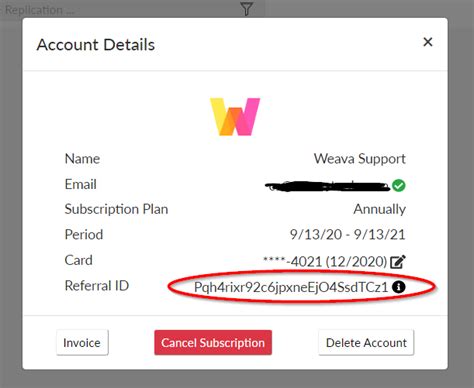
Task: Click the green email verified checkmark
Action: [399, 185]
